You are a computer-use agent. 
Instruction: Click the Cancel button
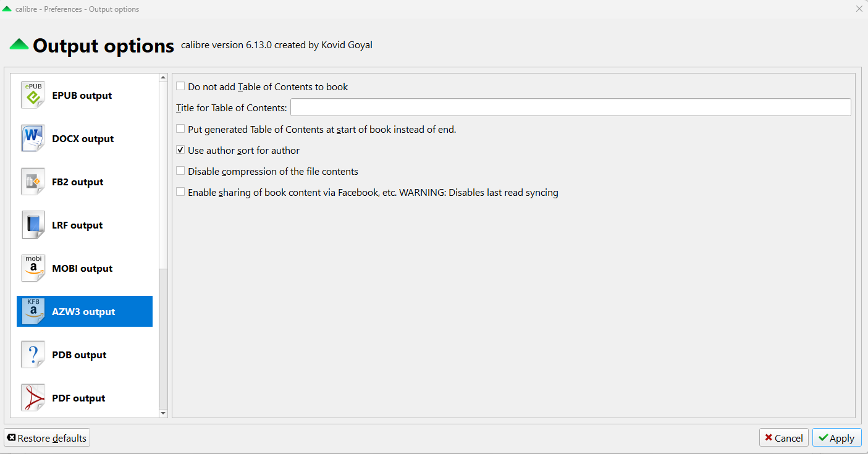coord(783,438)
